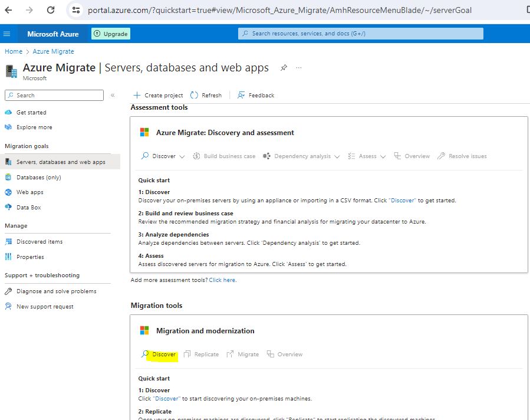Open Data Box in the sidebar
Viewport: 530px width, 420px height.
(28, 207)
